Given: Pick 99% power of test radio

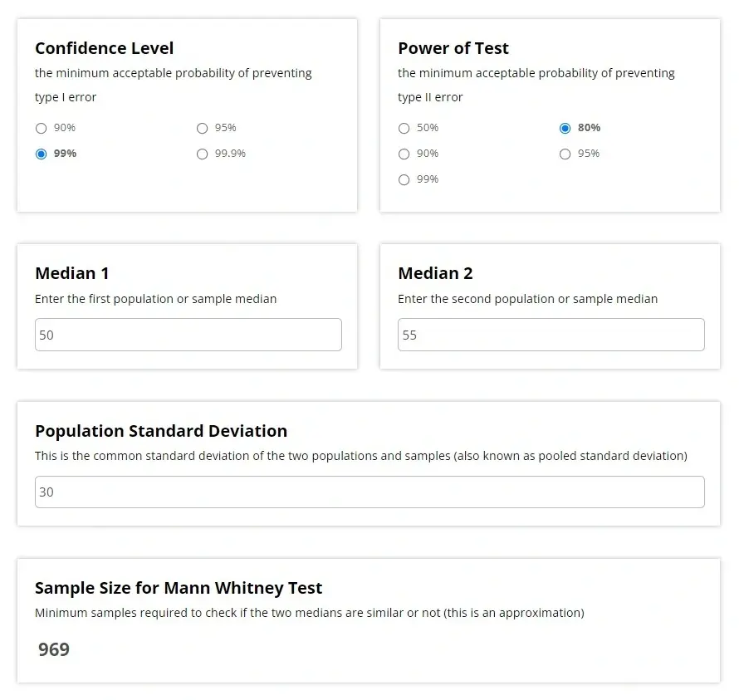Looking at the screenshot, I should [x=404, y=179].
